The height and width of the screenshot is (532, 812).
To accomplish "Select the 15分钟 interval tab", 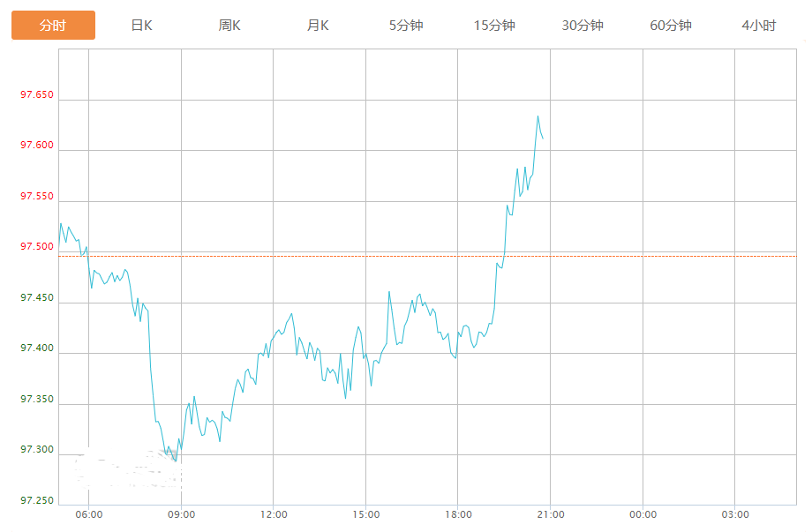I will pos(494,26).
